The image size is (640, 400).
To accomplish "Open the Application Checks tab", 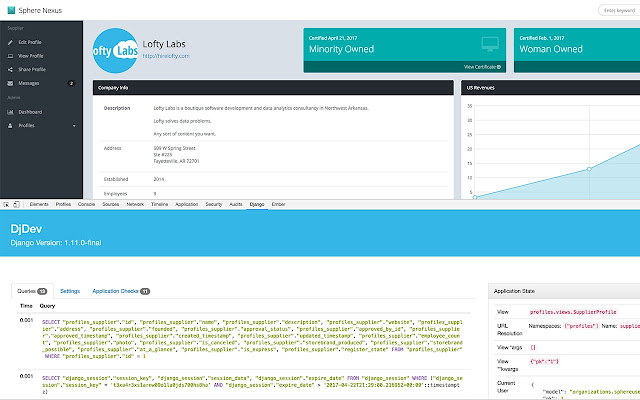I will pyautogui.click(x=121, y=291).
